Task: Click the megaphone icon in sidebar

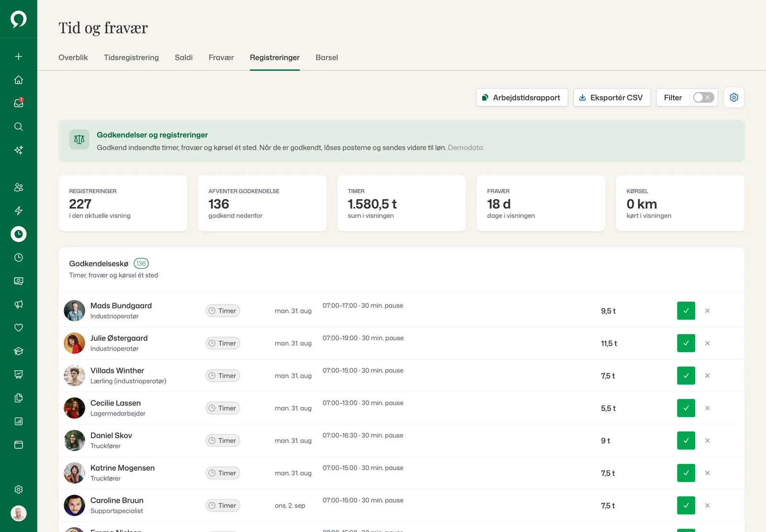Action: [x=19, y=305]
